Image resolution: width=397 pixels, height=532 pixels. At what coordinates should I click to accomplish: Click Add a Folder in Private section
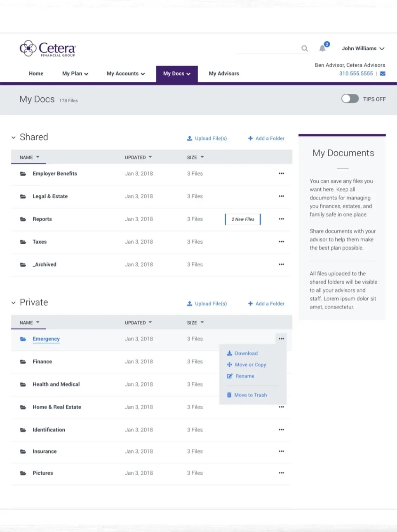pyautogui.click(x=266, y=304)
